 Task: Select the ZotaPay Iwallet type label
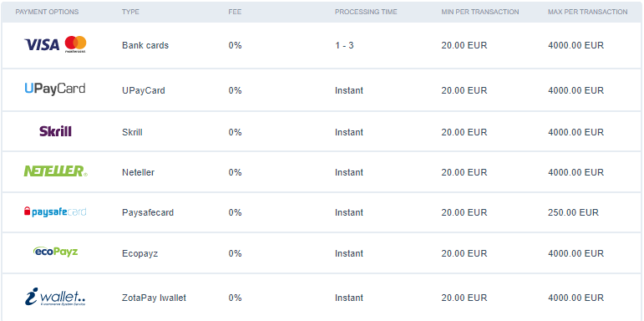(x=154, y=298)
